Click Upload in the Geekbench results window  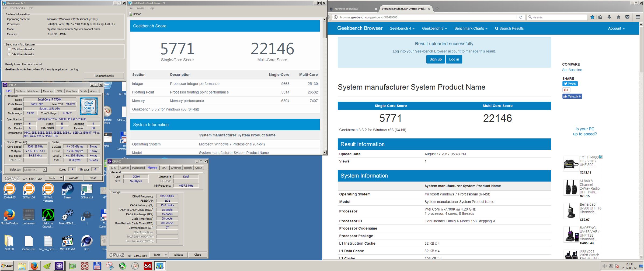pos(135,14)
